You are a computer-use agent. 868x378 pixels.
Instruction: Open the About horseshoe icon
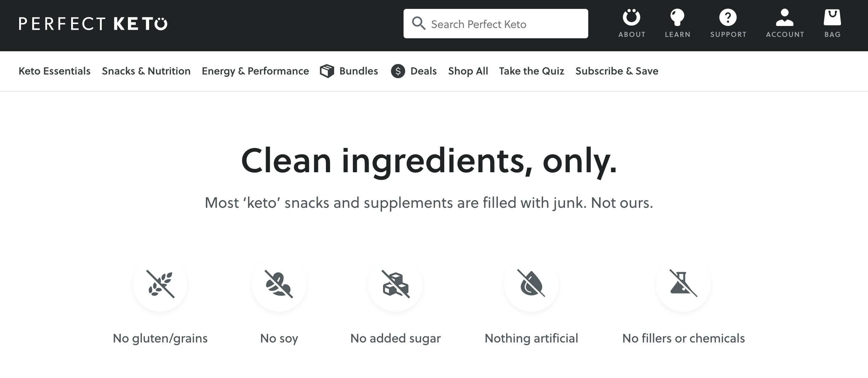pos(631,17)
